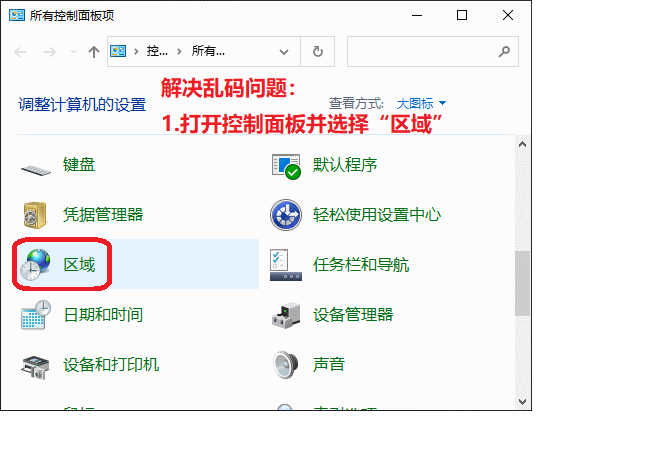Click the Up one level arrow

click(x=94, y=52)
